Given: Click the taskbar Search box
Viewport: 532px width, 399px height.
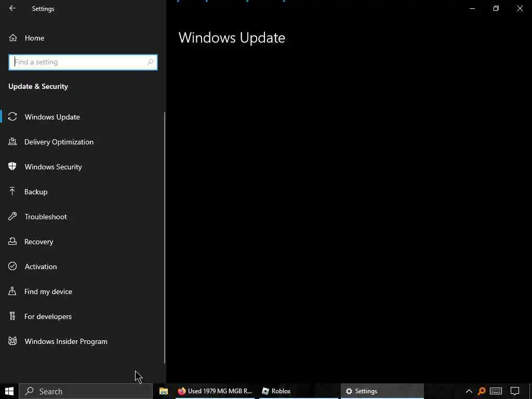Looking at the screenshot, I should 86,391.
